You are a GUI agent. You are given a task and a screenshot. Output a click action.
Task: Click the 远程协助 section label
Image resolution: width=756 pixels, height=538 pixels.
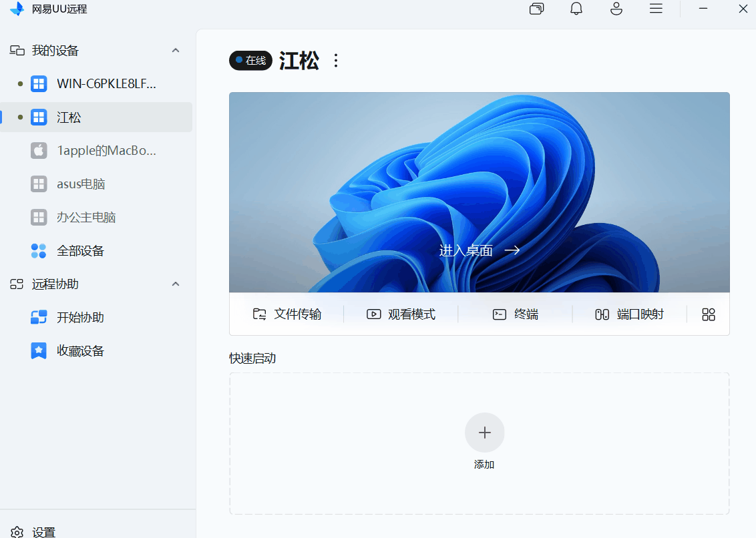click(55, 284)
